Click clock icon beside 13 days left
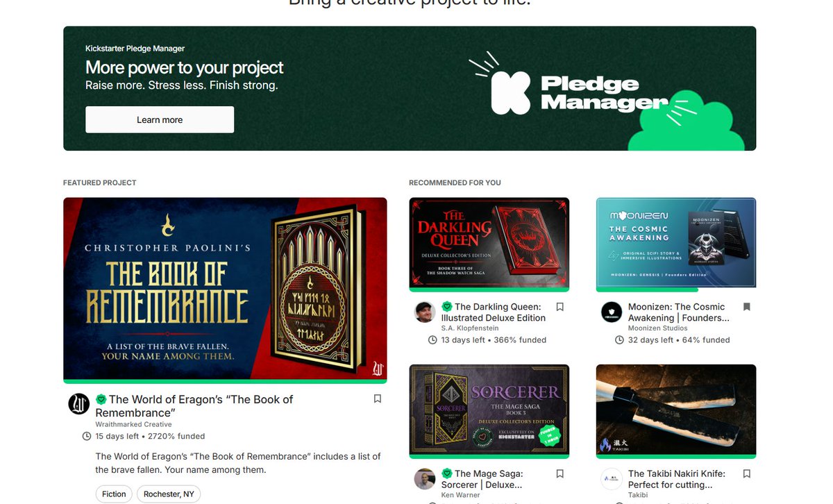The height and width of the screenshot is (504, 833). 432,340
